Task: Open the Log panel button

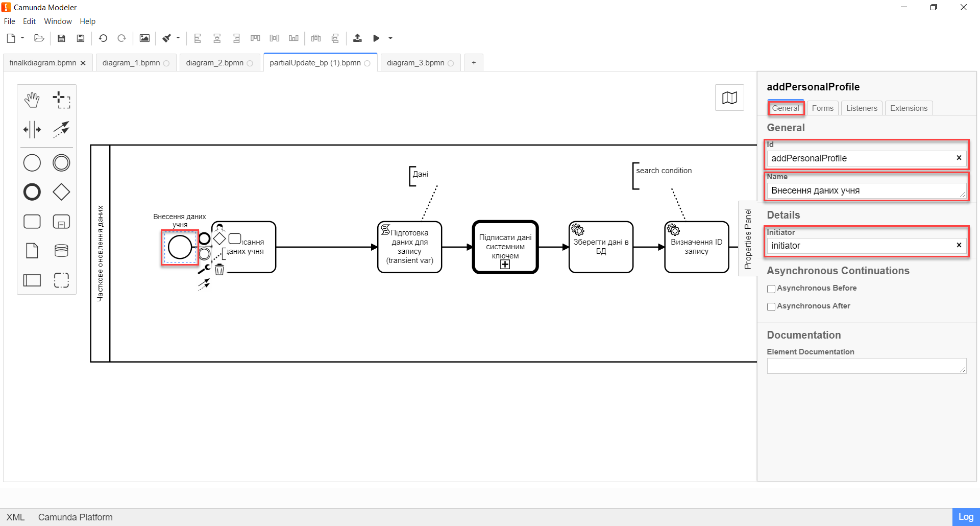Action: [966, 517]
